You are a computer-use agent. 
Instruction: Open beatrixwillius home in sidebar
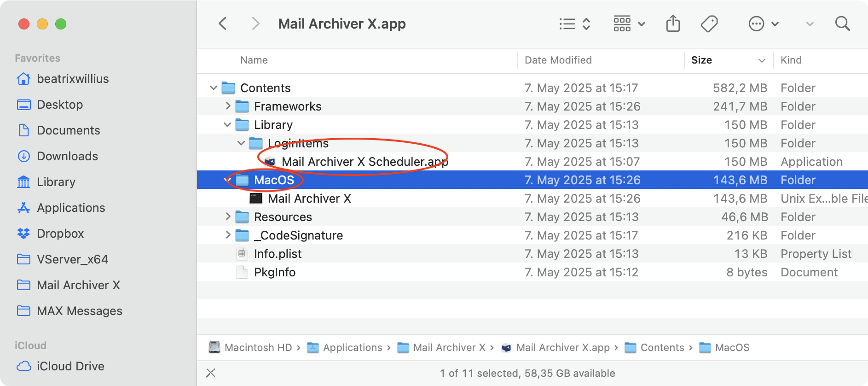(x=63, y=79)
